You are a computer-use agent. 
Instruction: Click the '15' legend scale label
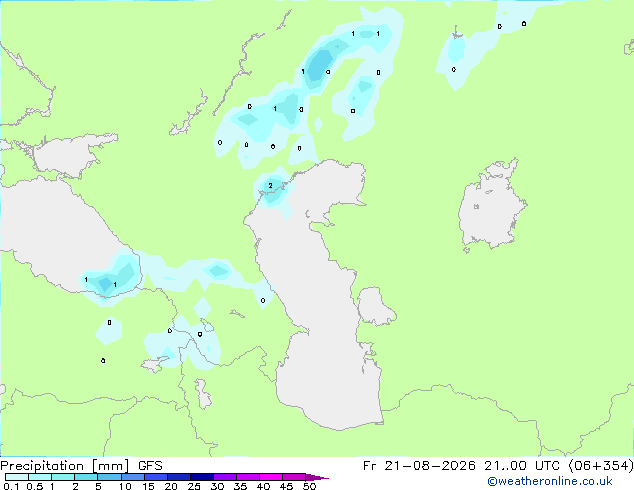pyautogui.click(x=148, y=486)
